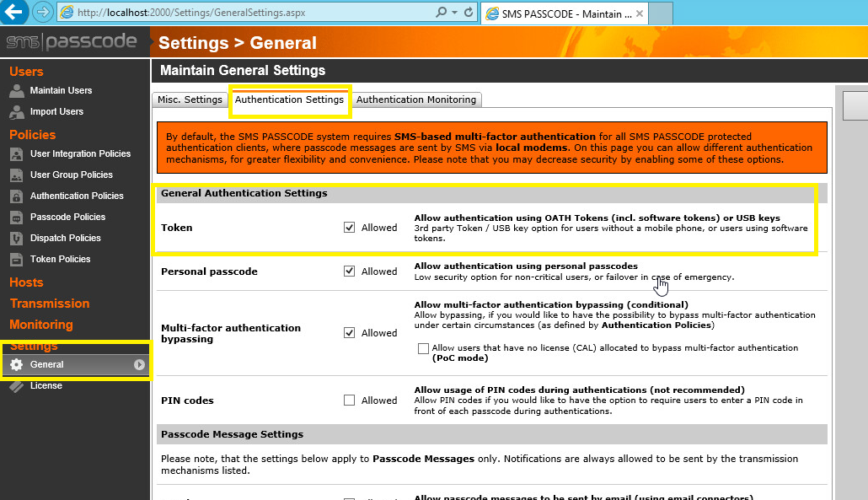Viewport: 868px width, 500px height.
Task: Click the General Authentication Settings heading
Action: (x=244, y=193)
